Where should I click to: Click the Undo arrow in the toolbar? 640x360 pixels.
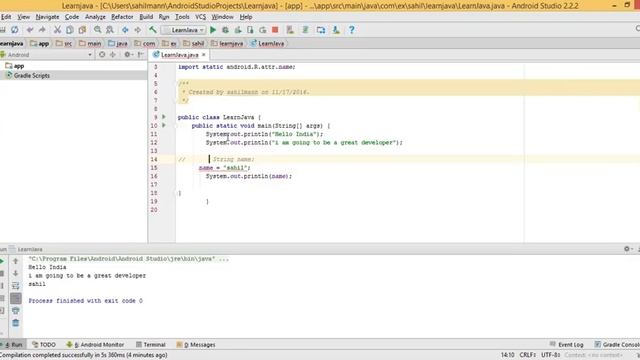click(30, 30)
